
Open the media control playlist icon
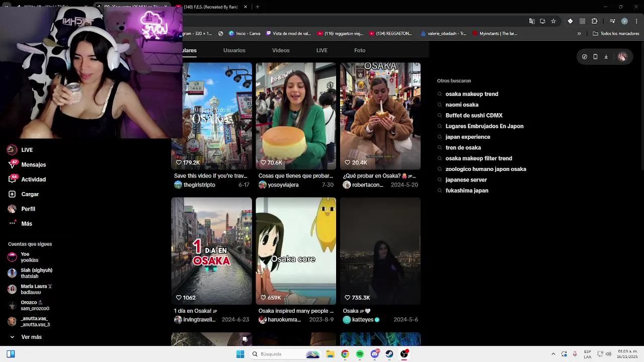tap(612, 21)
